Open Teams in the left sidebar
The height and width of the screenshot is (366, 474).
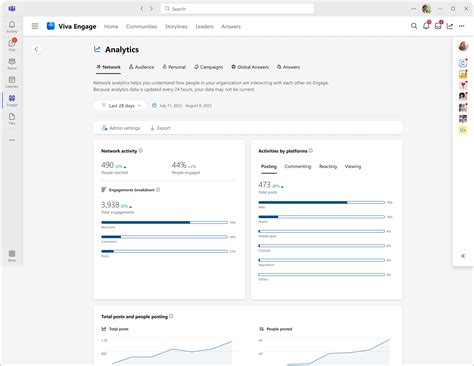(x=12, y=63)
